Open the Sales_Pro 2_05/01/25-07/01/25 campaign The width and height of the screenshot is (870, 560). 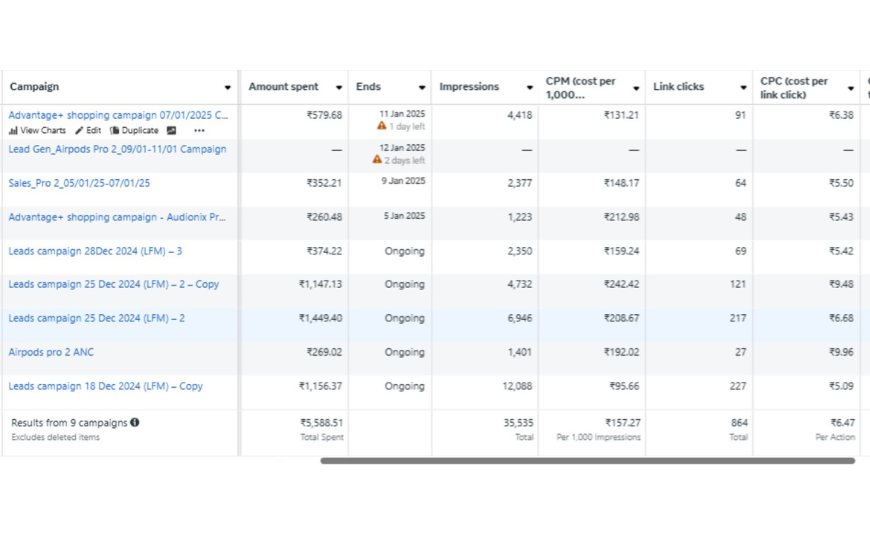point(79,184)
